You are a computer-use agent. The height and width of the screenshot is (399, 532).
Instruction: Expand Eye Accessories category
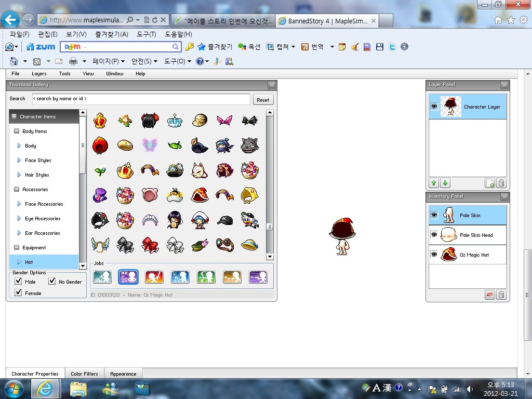(19, 219)
